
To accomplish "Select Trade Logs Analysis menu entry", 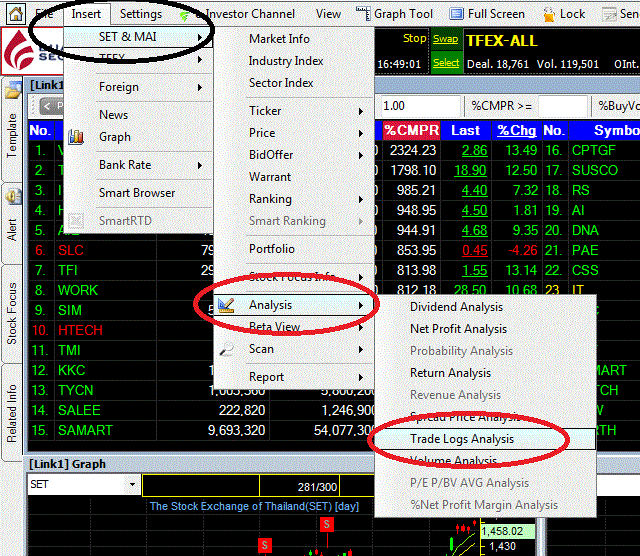I will coord(485,439).
